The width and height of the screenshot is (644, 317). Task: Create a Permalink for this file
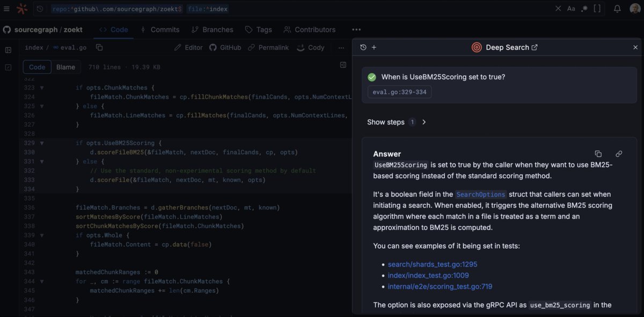[268, 47]
